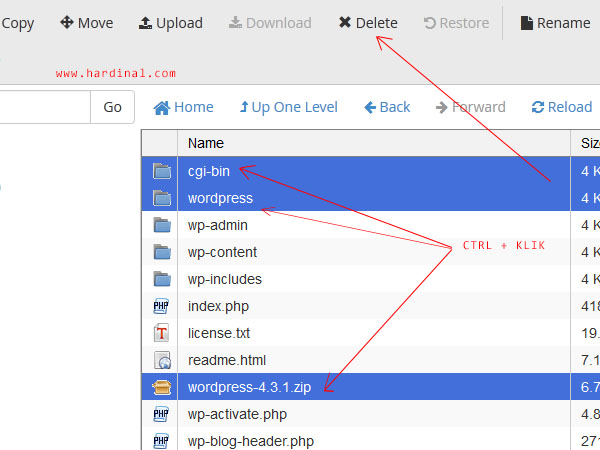Image resolution: width=600 pixels, height=450 pixels.
Task: Click the Download toolbar label
Action: click(x=279, y=23)
